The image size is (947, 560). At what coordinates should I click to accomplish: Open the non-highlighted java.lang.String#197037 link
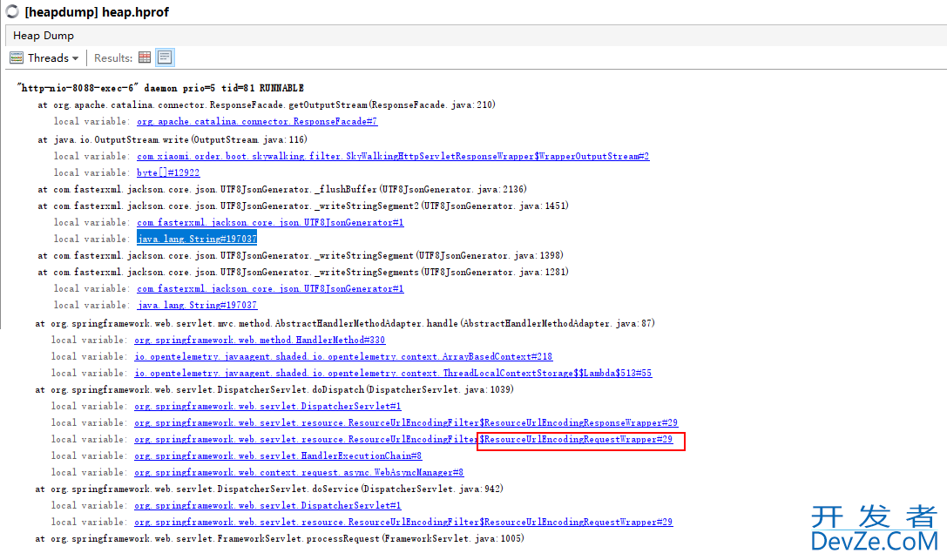[x=197, y=306]
